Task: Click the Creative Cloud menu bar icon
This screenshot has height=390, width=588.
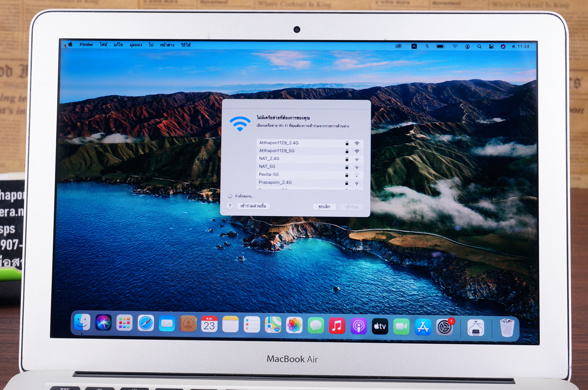Action: [x=398, y=46]
